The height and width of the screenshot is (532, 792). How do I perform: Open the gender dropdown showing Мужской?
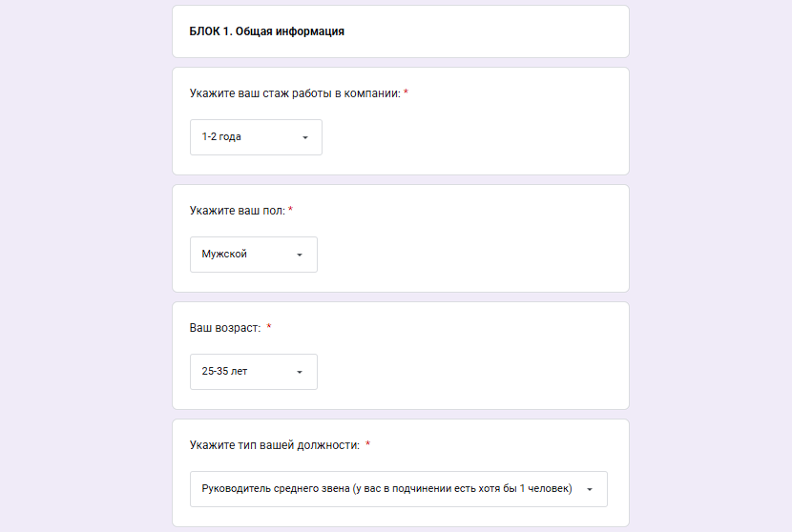(253, 255)
